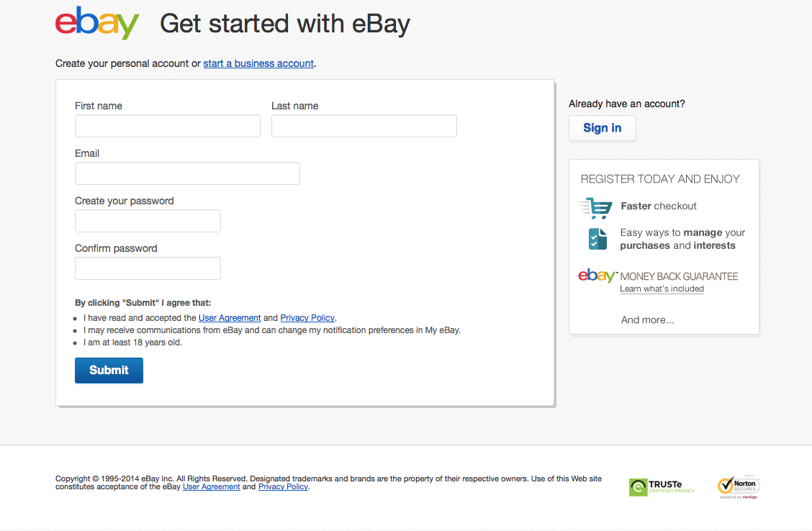Select the Confirm password field

(148, 268)
